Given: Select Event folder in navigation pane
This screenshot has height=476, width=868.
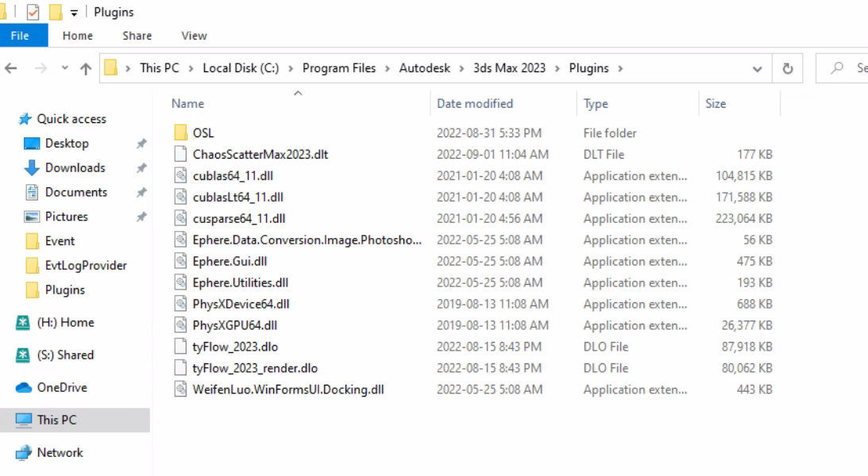Looking at the screenshot, I should pyautogui.click(x=60, y=241).
